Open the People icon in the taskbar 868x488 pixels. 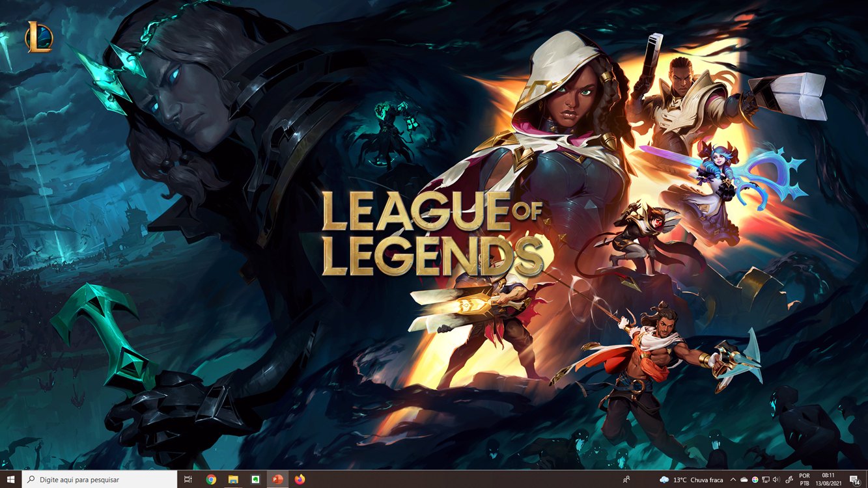[x=626, y=480]
